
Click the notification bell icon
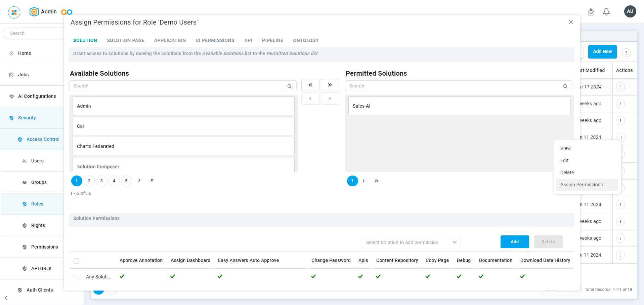pos(606,12)
